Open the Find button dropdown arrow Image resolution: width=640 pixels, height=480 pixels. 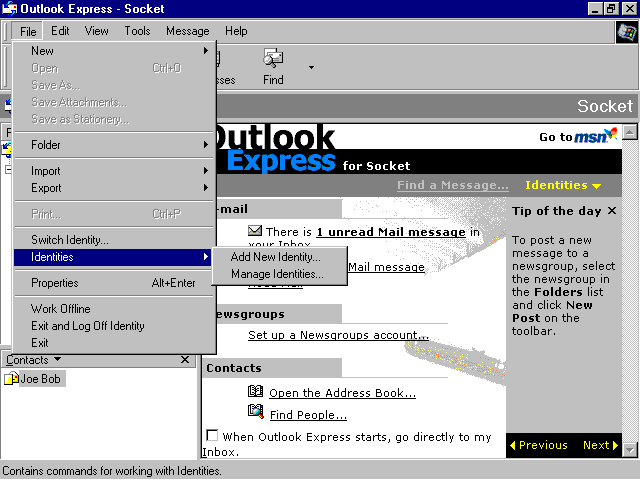(x=311, y=67)
